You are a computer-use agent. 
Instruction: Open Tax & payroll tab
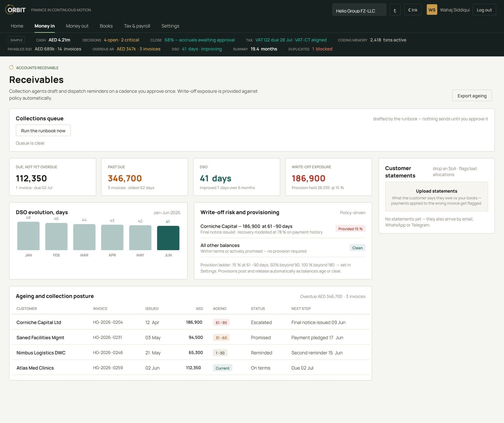(137, 26)
